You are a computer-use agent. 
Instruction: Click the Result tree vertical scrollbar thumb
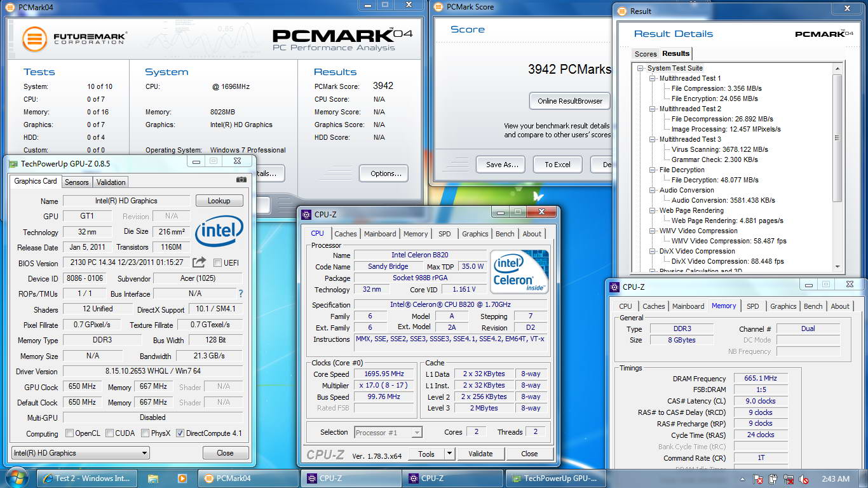[x=837, y=138]
